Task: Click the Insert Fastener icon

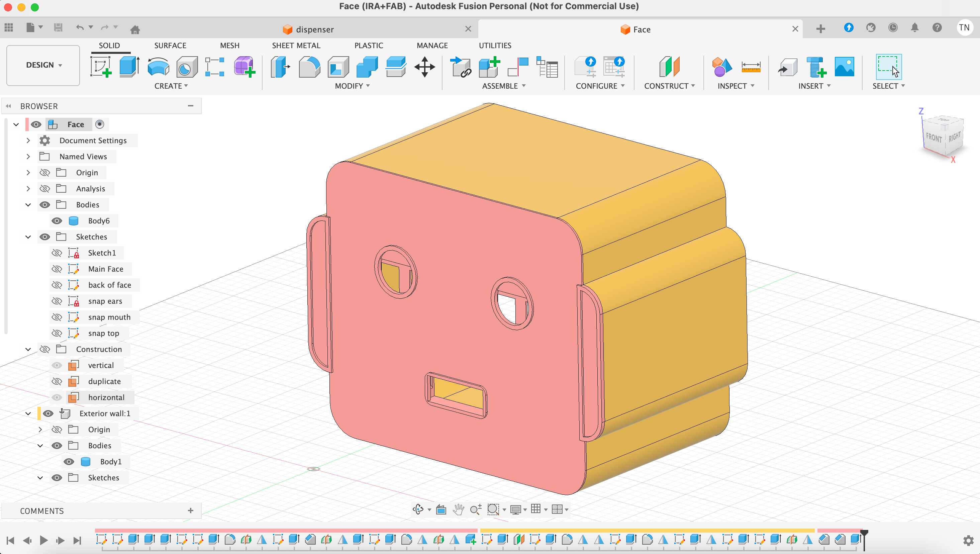Action: click(816, 67)
